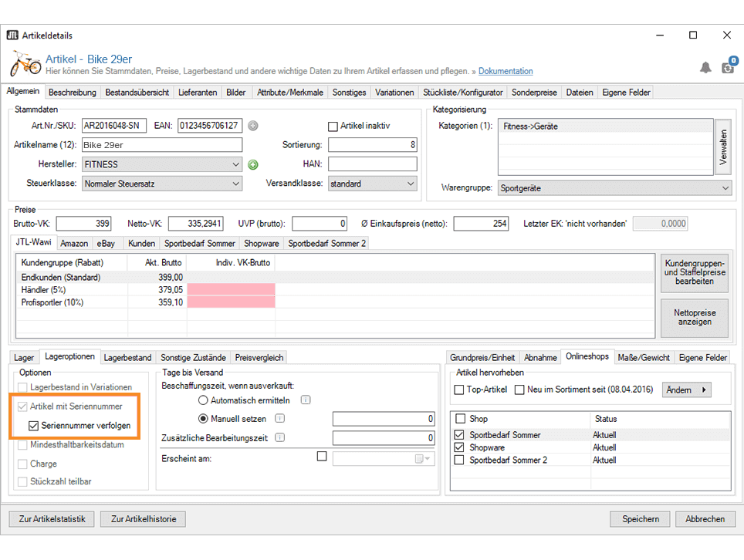
Task: Click info icon beside Zusätzliche Bearbeitungszeit
Action: coord(279,438)
